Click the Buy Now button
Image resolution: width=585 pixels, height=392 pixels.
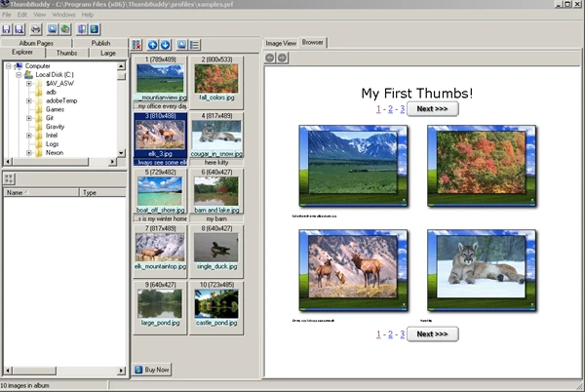tap(152, 370)
